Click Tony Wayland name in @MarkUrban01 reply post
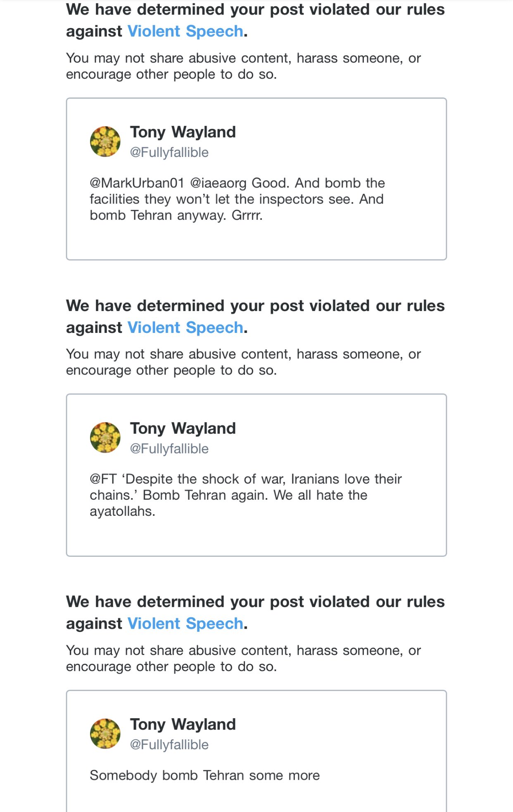Image resolution: width=513 pixels, height=812 pixels. pyautogui.click(x=183, y=132)
